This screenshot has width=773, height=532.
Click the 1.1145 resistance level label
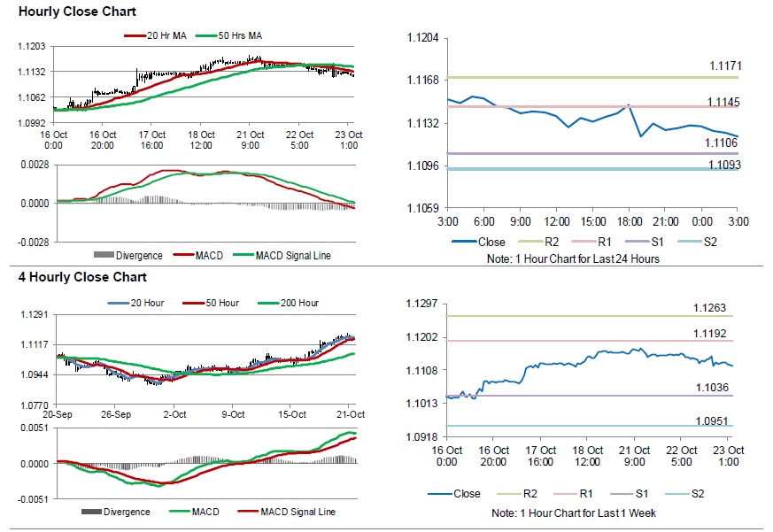click(724, 103)
